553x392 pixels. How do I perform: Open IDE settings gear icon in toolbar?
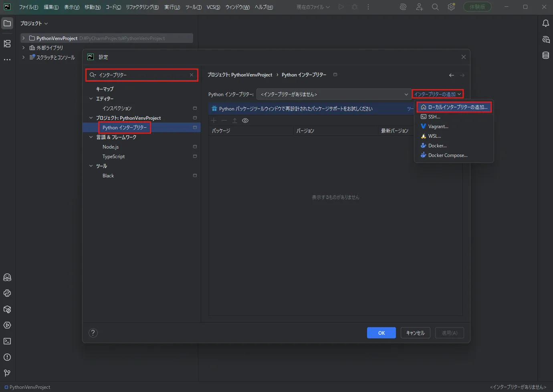coord(451,7)
